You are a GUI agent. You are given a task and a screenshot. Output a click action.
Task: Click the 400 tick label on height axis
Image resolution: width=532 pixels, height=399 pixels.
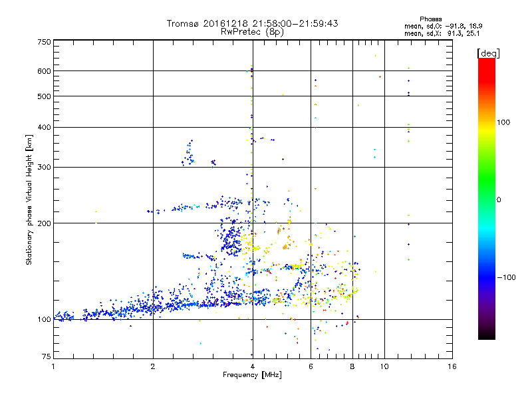click(44, 127)
